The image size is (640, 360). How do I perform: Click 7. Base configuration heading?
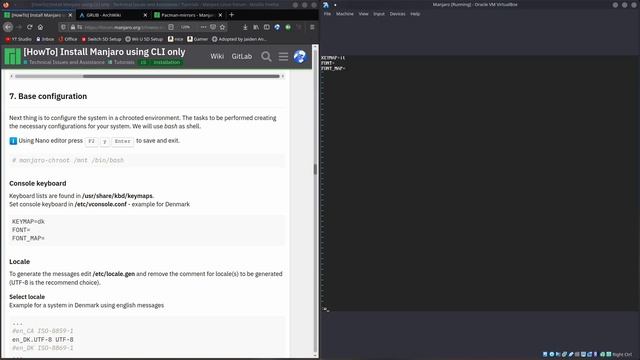pyautogui.click(x=48, y=96)
